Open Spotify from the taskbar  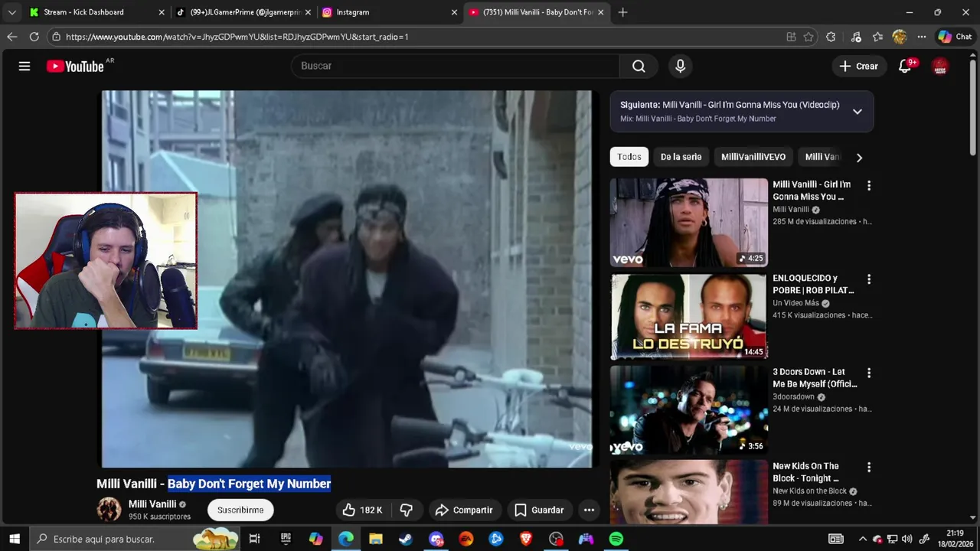[616, 539]
